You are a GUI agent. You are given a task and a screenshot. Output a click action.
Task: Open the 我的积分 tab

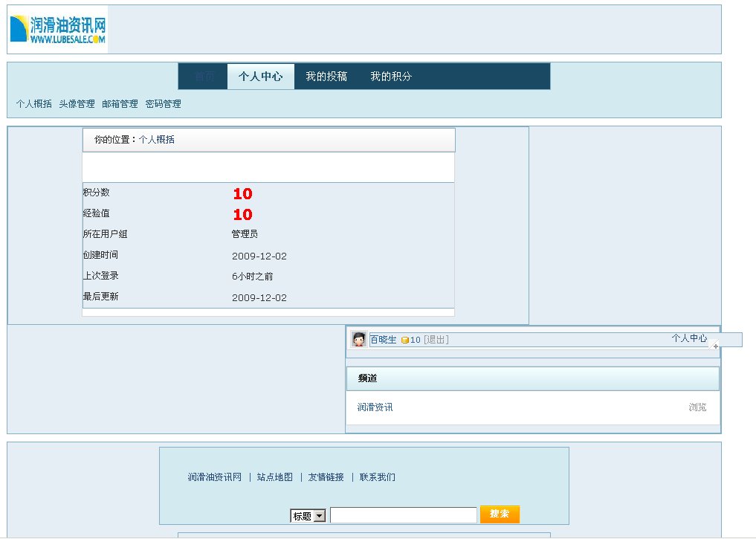tap(391, 76)
